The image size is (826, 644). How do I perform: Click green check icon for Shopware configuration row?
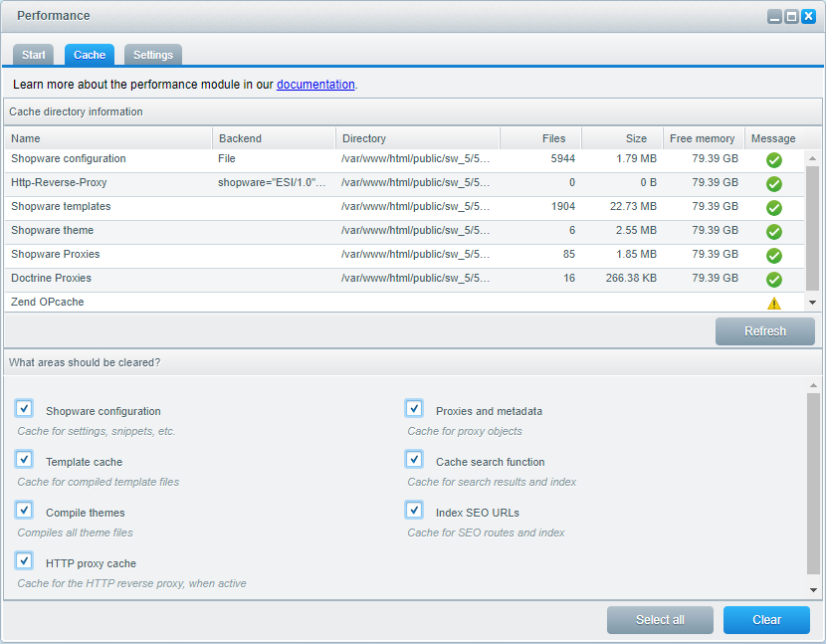pyautogui.click(x=774, y=160)
